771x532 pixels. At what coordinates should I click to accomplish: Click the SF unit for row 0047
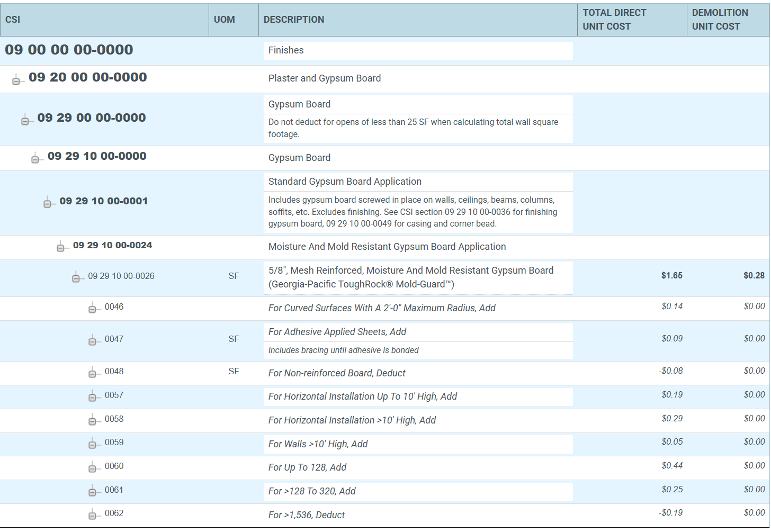(x=234, y=339)
